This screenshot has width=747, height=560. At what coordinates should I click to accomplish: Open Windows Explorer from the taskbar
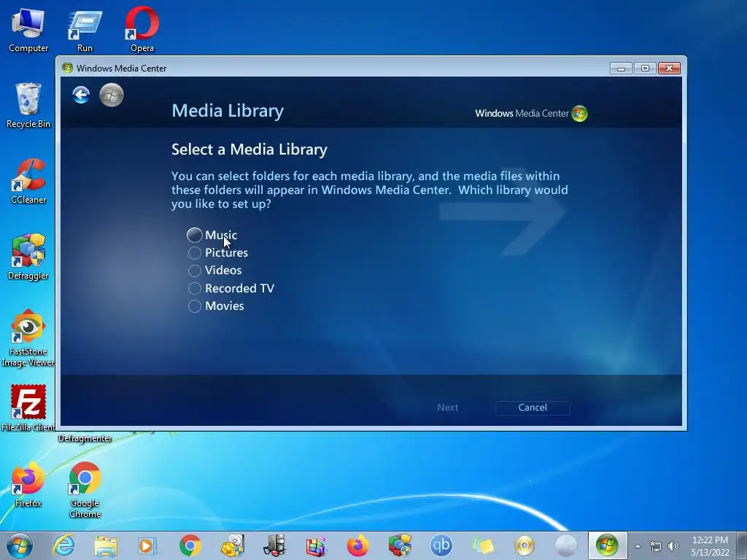click(106, 545)
